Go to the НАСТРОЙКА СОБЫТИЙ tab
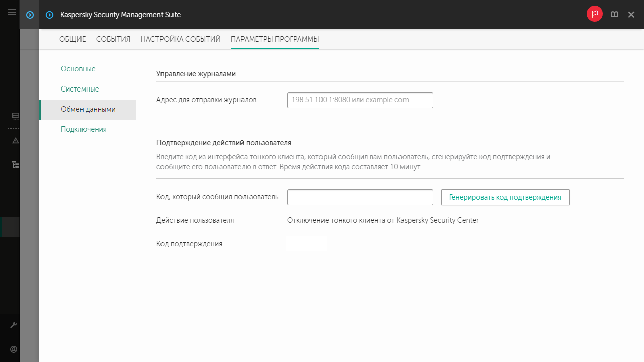Viewport: 644px width, 362px height. (x=181, y=39)
